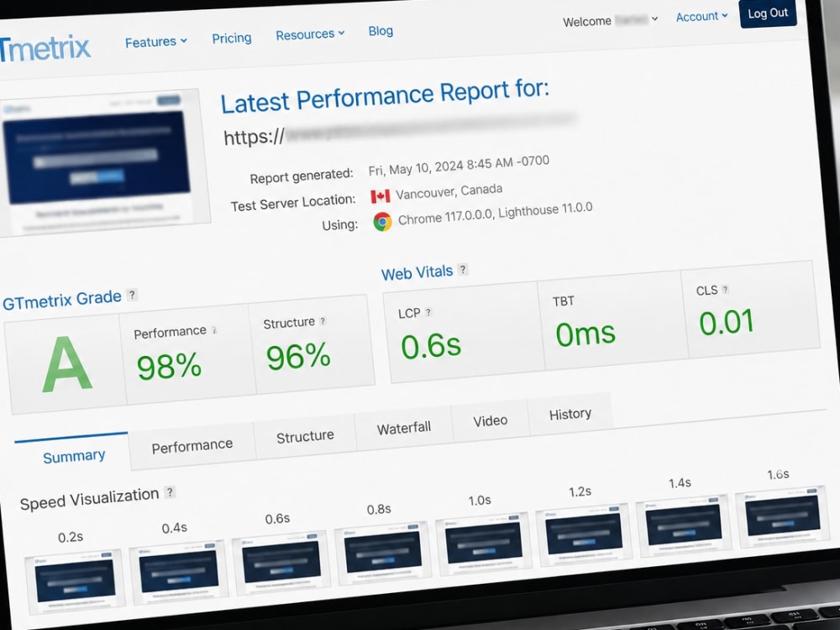
Task: Expand the Resources dropdown menu
Action: (310, 34)
